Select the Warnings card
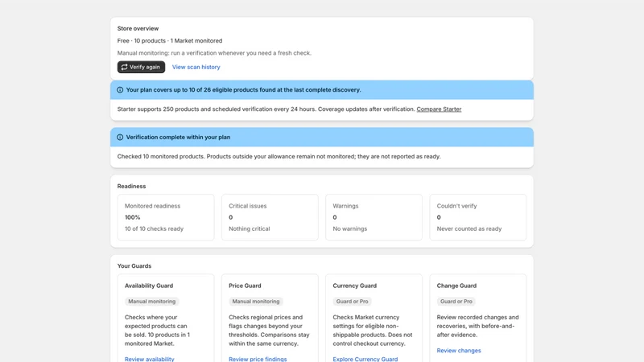The width and height of the screenshot is (644, 362). click(x=374, y=217)
